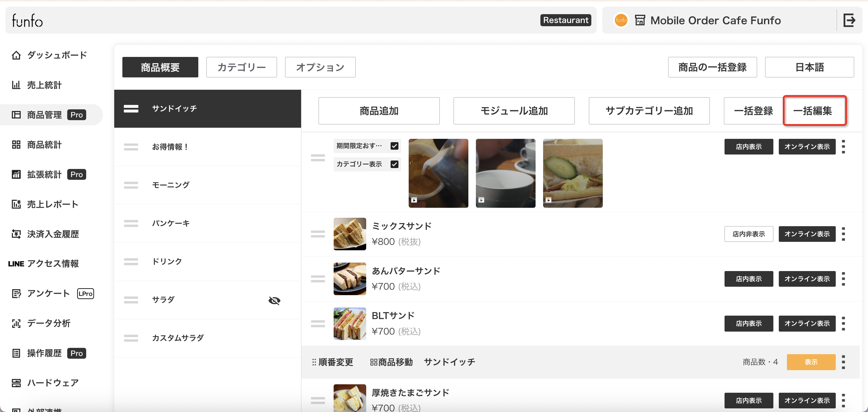Toggle オンライン表示 for あんバターサンド
This screenshot has width=868, height=412.
tap(807, 279)
